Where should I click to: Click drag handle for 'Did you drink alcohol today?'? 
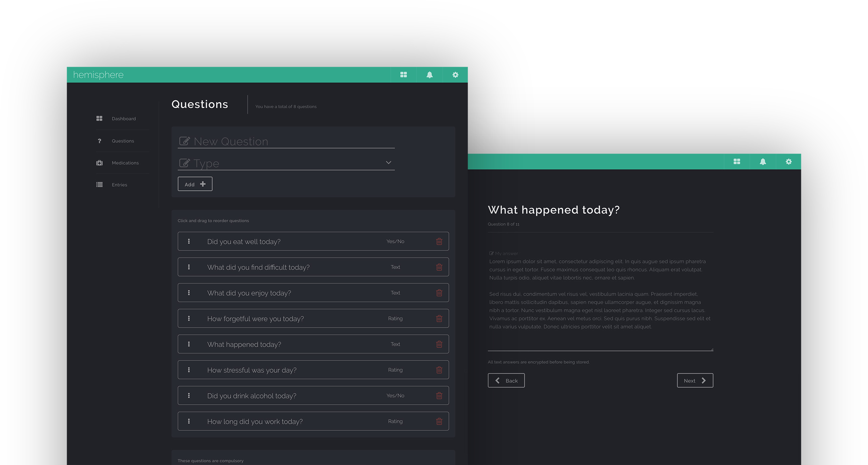[189, 395]
